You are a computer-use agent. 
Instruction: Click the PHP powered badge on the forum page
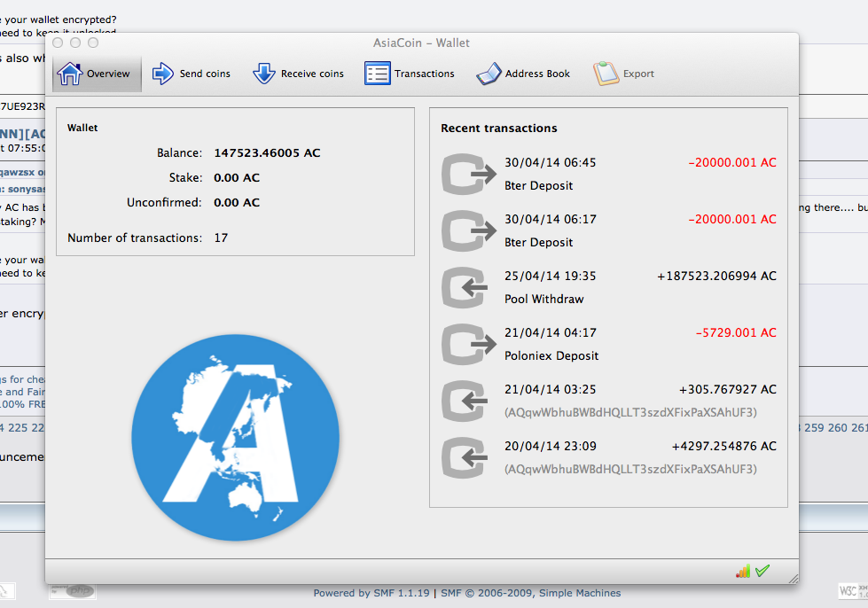(72, 591)
